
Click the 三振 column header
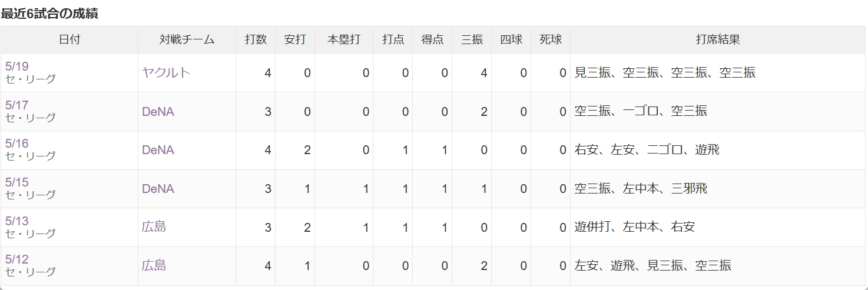click(x=472, y=40)
